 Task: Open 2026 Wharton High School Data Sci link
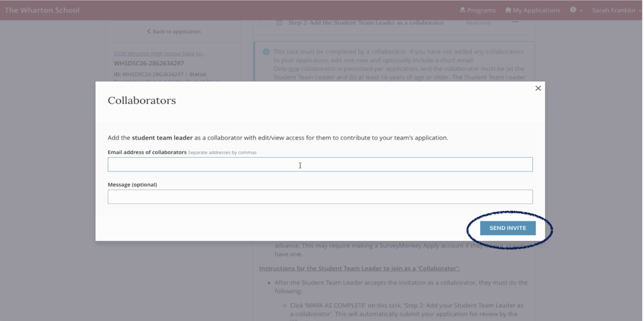click(160, 54)
